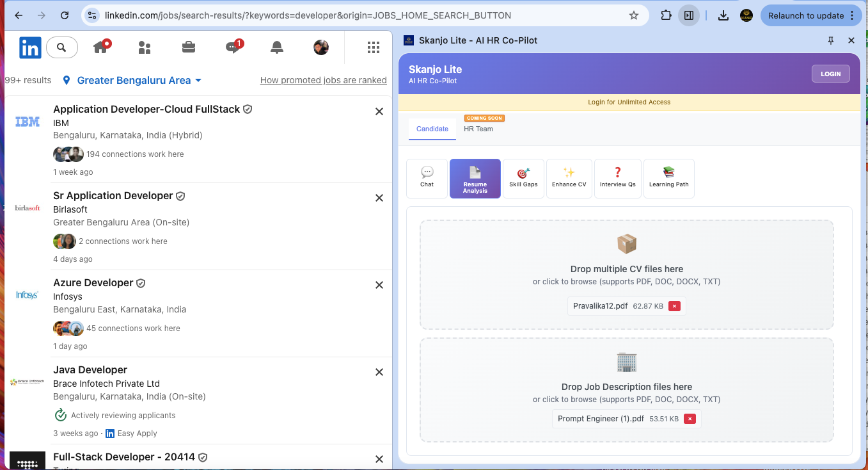Click the Skanjo LOGIN button
The image size is (868, 470).
pyautogui.click(x=831, y=74)
